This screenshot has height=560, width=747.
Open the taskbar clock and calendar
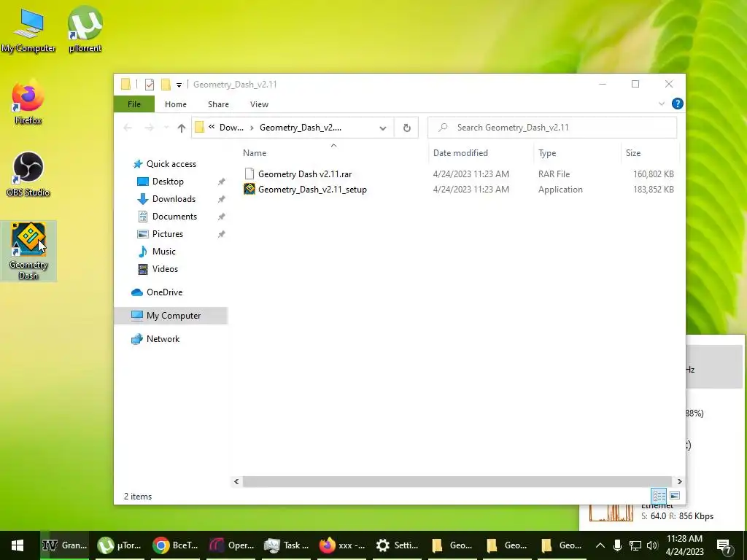pos(684,545)
